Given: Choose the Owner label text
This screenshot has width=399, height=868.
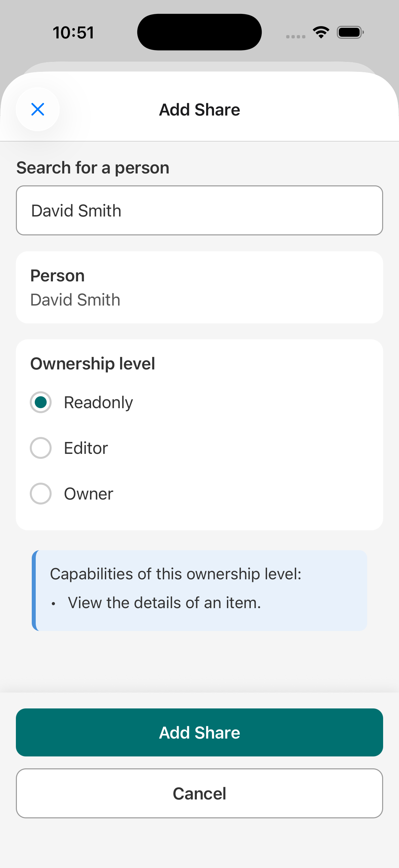Looking at the screenshot, I should [x=89, y=494].
